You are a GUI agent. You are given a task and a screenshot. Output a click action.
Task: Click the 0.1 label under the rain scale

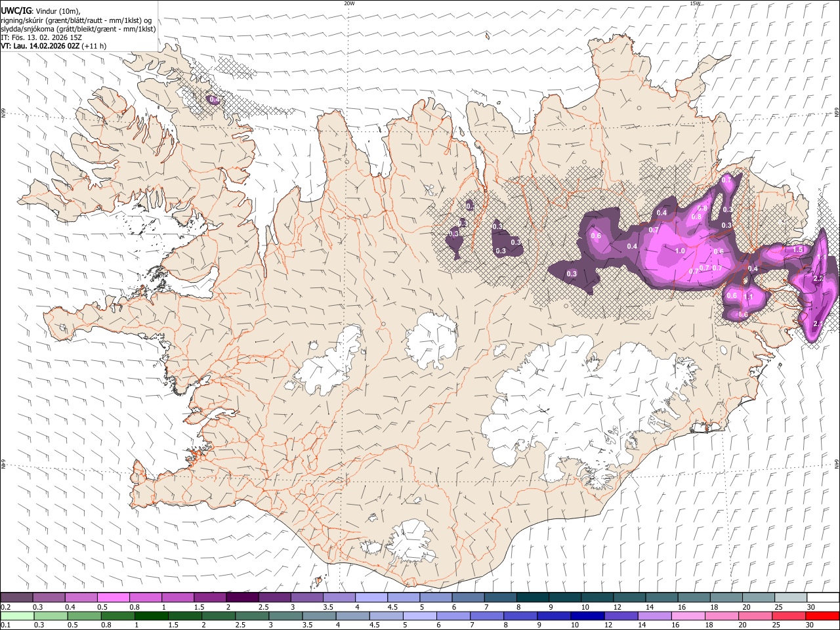(x=5, y=625)
